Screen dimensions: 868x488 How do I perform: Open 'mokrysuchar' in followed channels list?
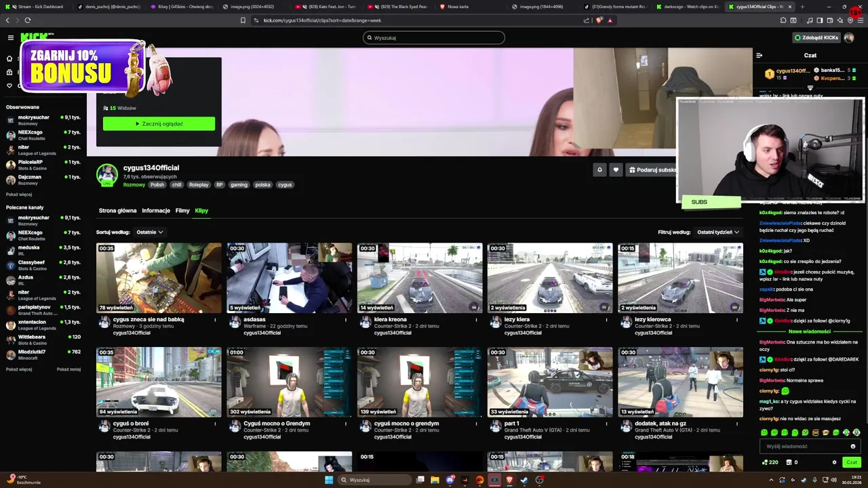(x=43, y=120)
